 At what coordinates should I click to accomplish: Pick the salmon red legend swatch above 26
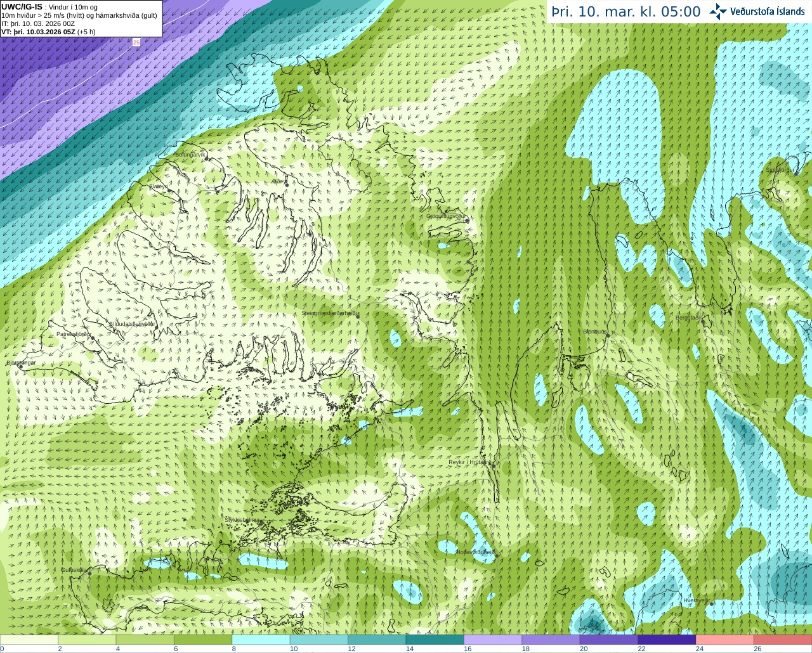pyautogui.click(x=783, y=640)
